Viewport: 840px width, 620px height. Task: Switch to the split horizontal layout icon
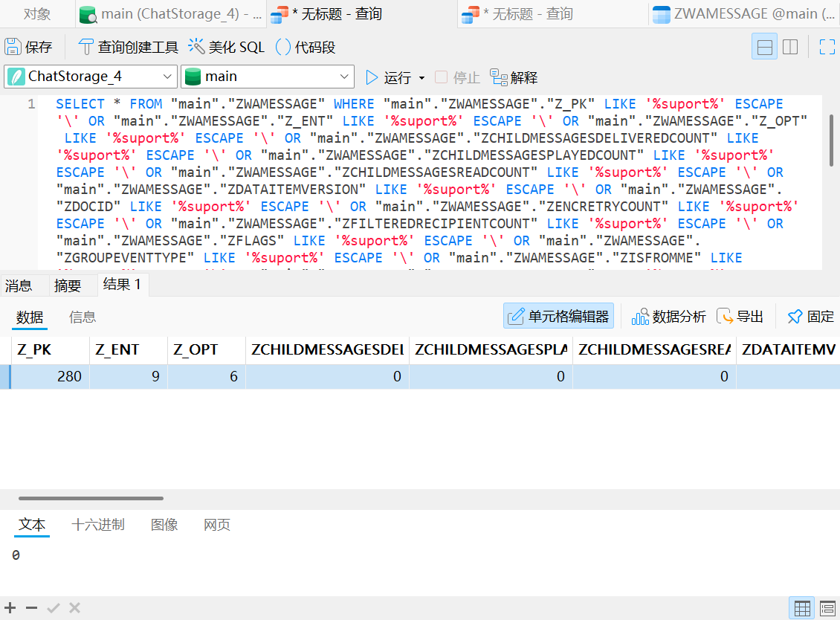point(764,47)
